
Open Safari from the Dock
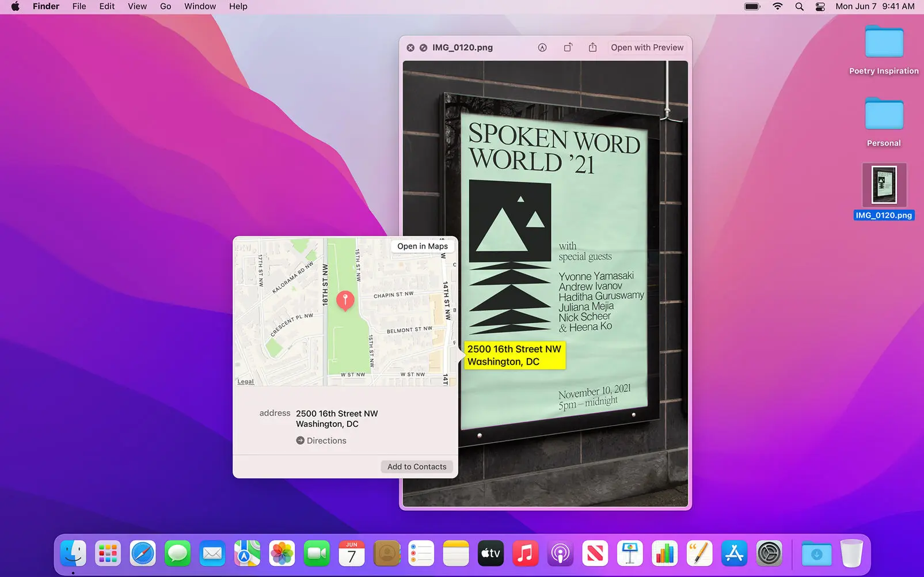coord(143,554)
